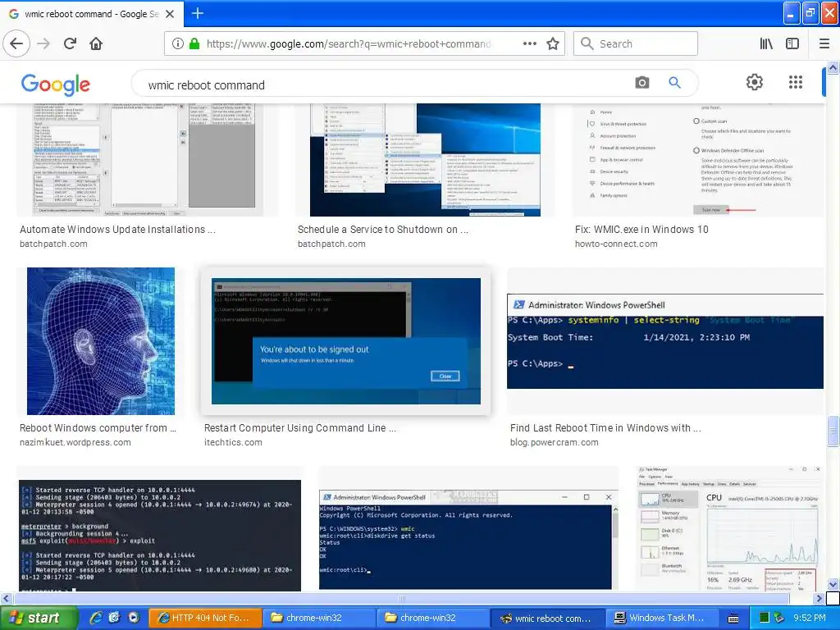Open page actions three-dot menu
Viewport: 840px width, 630px height.
[529, 43]
